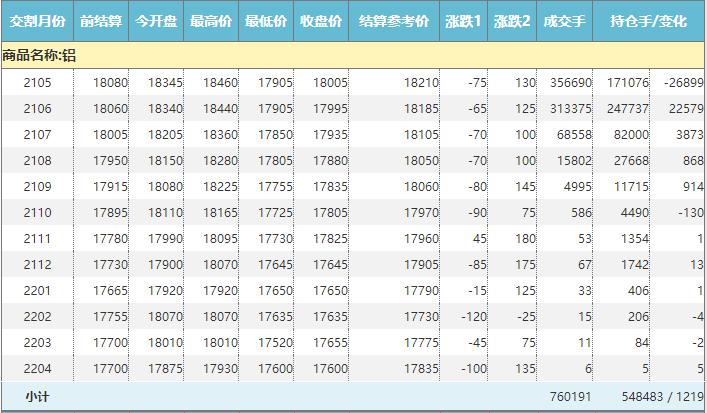Click the 交割月份 column header
Viewport: 707px width, 413px height.
pos(38,21)
